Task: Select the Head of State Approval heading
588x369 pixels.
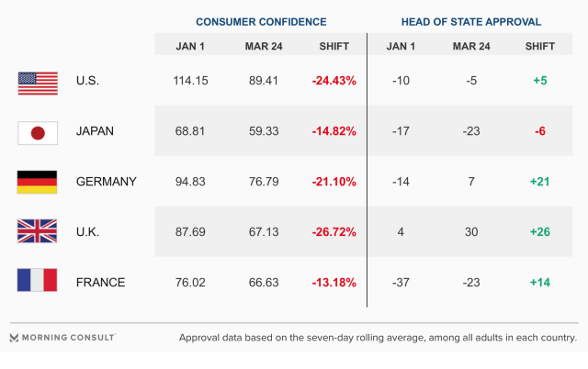Action: 471,21
